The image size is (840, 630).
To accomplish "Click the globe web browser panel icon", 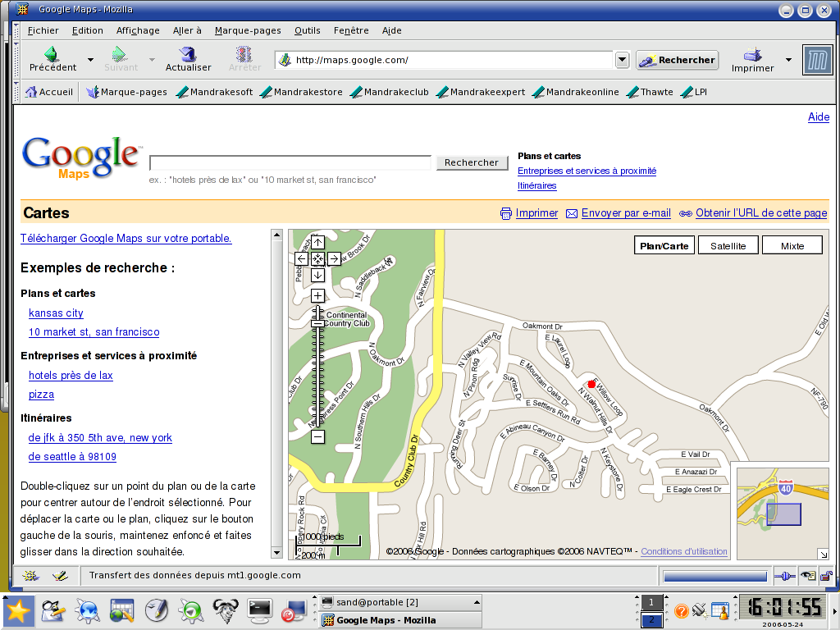I will (87, 610).
